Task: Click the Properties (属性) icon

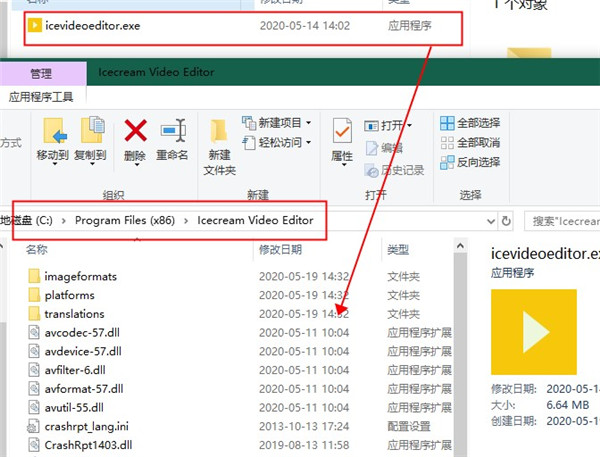Action: (x=342, y=132)
